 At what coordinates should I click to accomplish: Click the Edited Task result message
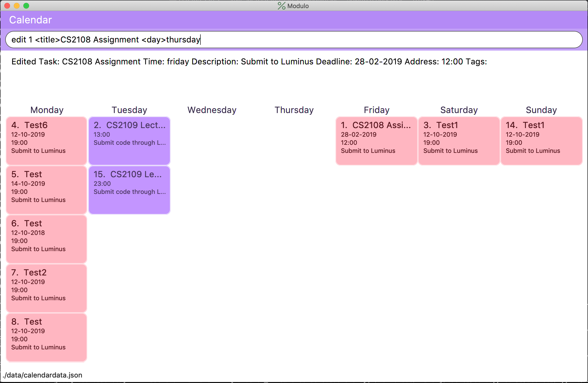(x=249, y=62)
